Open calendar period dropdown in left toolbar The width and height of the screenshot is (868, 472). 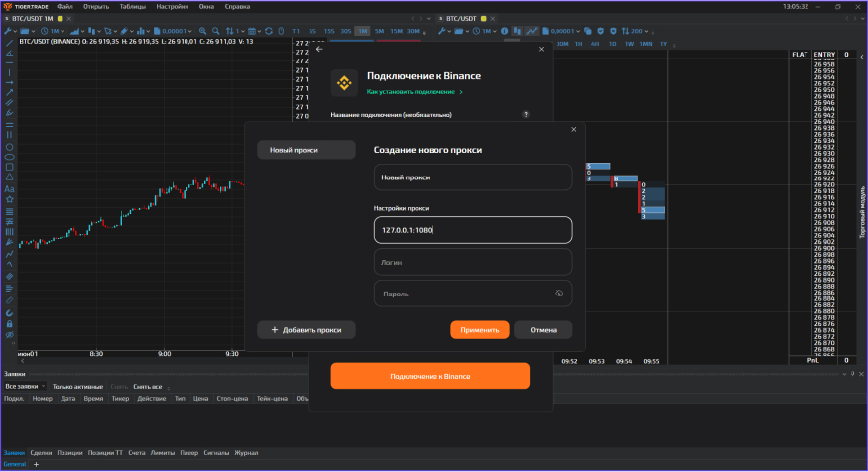pos(254,31)
